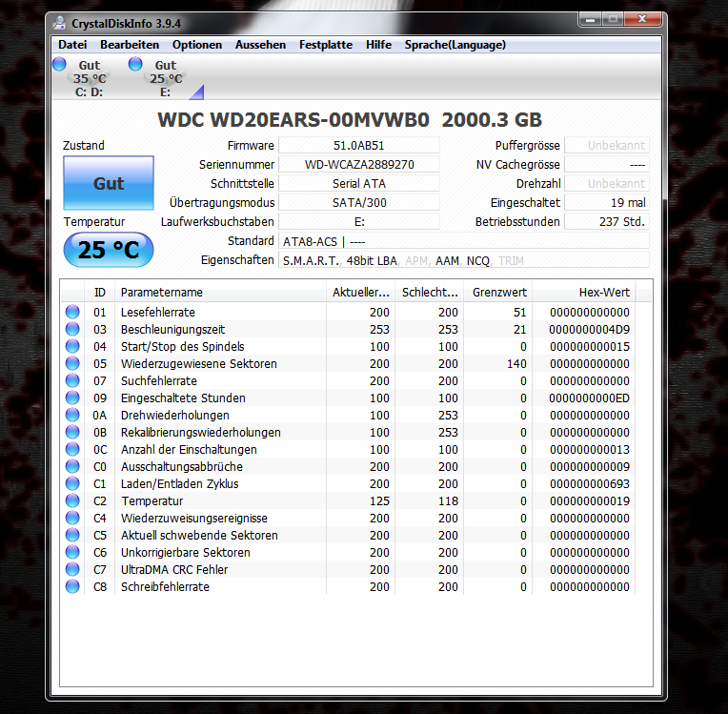Click the blue Gut health status button
The image size is (728, 714).
[109, 183]
